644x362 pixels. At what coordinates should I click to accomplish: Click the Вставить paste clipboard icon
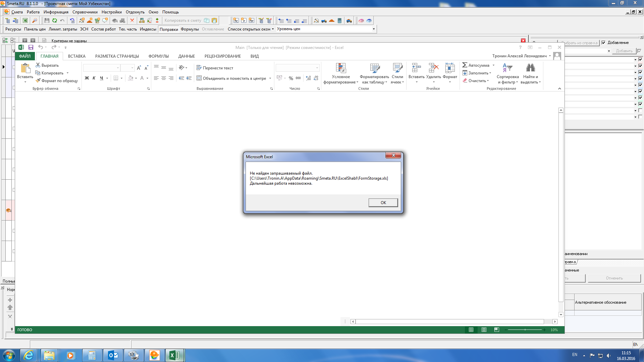tap(25, 68)
